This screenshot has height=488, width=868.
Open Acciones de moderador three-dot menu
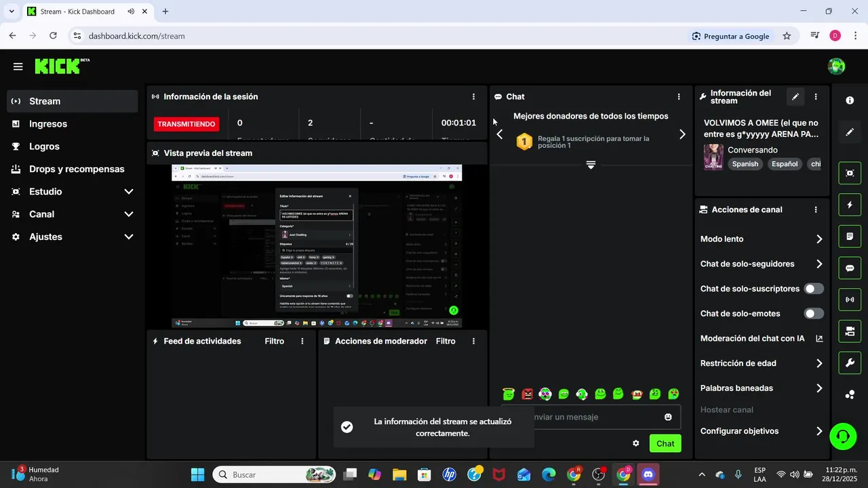point(473,341)
